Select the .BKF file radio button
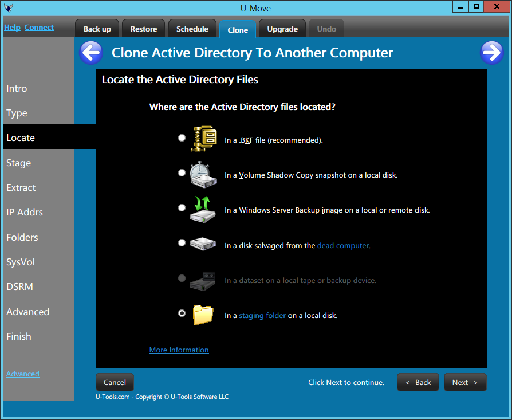Viewport: 512px width, 420px height. click(x=182, y=138)
